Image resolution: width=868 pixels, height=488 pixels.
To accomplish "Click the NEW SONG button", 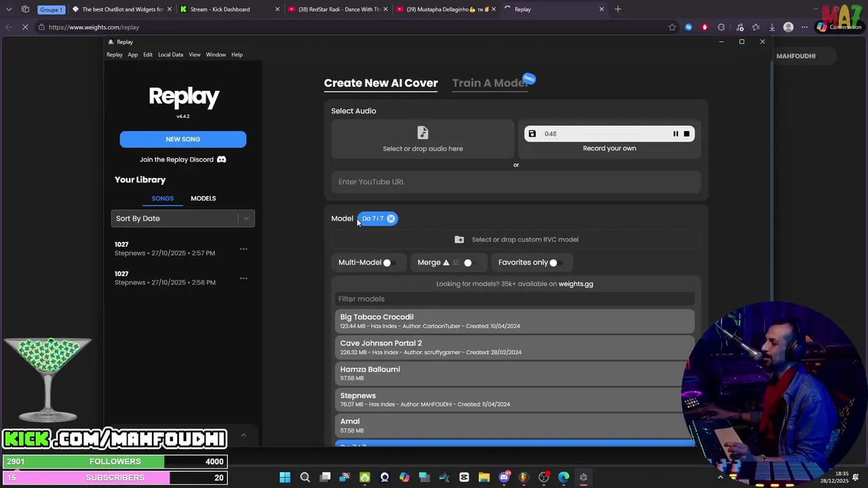I will tap(183, 139).
